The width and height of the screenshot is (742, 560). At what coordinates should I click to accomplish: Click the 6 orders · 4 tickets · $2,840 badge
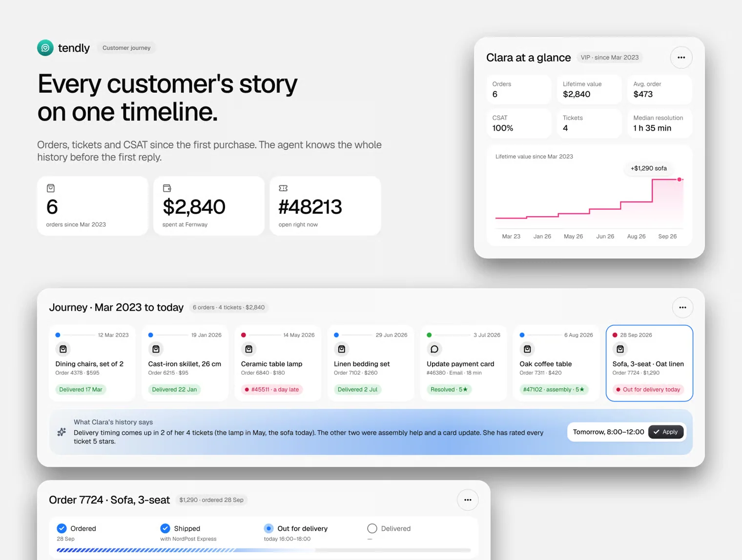tap(228, 307)
